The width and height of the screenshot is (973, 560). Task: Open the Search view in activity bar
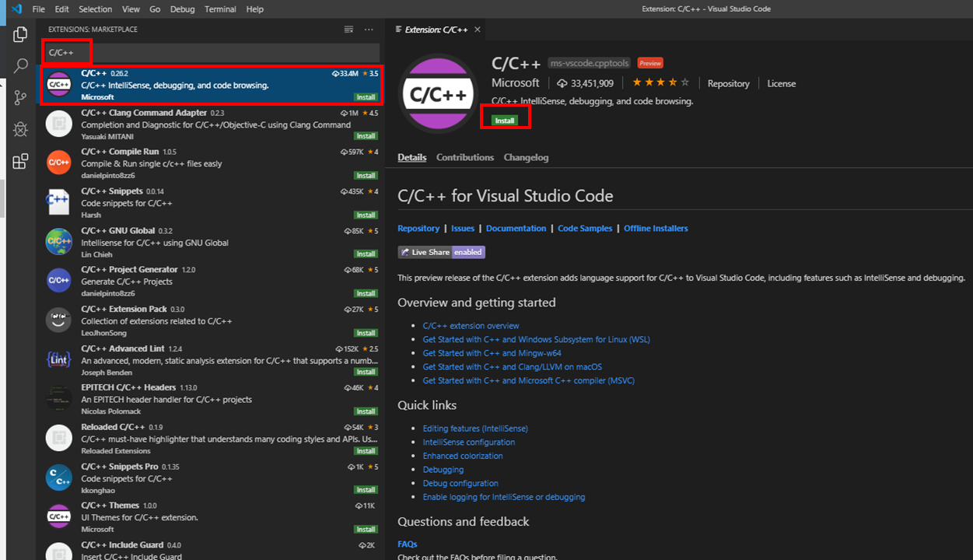(21, 66)
